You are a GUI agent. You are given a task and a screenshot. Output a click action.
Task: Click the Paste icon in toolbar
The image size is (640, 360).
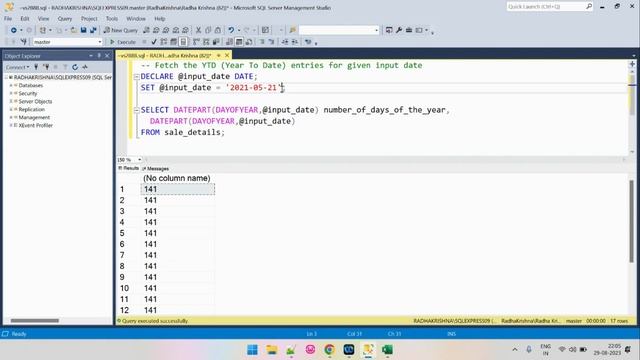click(218, 30)
